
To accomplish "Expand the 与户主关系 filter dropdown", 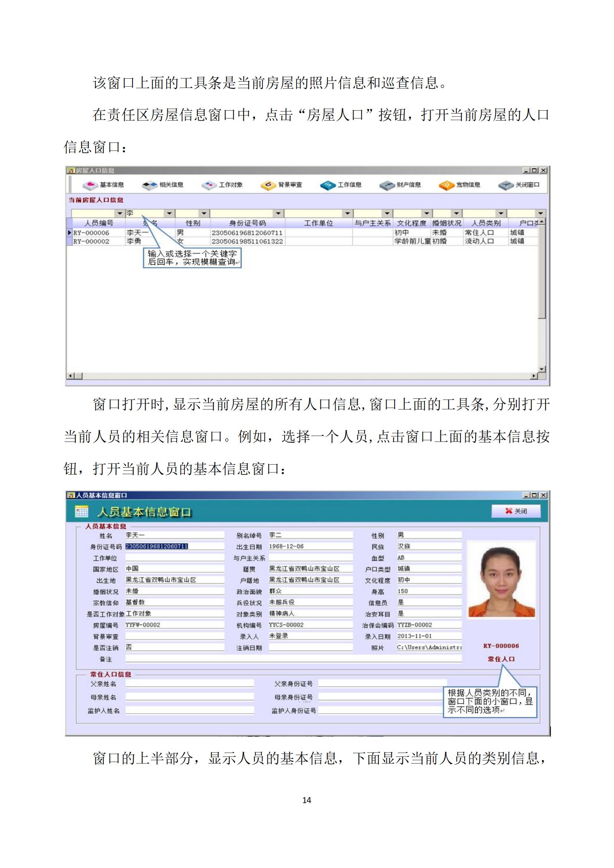I will pos(386,214).
